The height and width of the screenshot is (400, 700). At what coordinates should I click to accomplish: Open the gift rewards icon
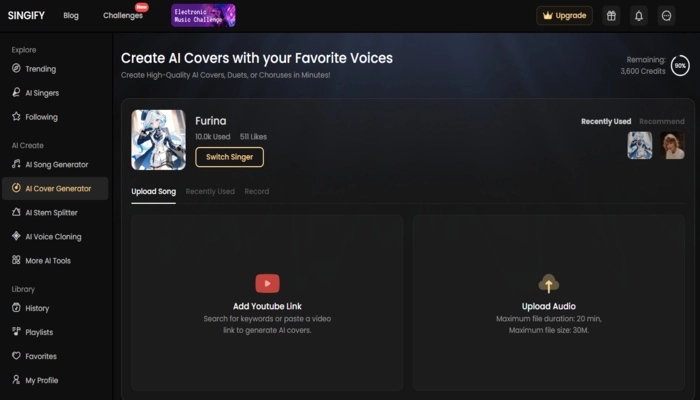coord(611,16)
